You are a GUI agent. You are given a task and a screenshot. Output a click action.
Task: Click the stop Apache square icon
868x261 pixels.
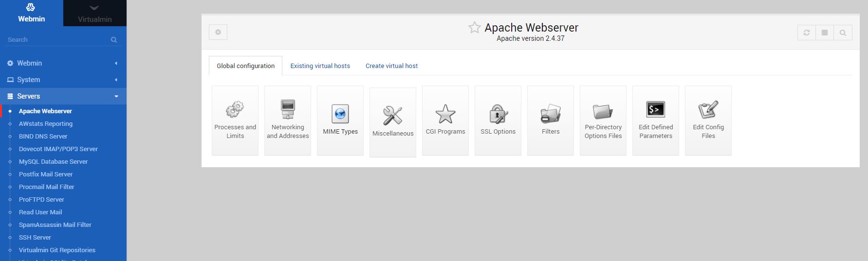tap(825, 33)
